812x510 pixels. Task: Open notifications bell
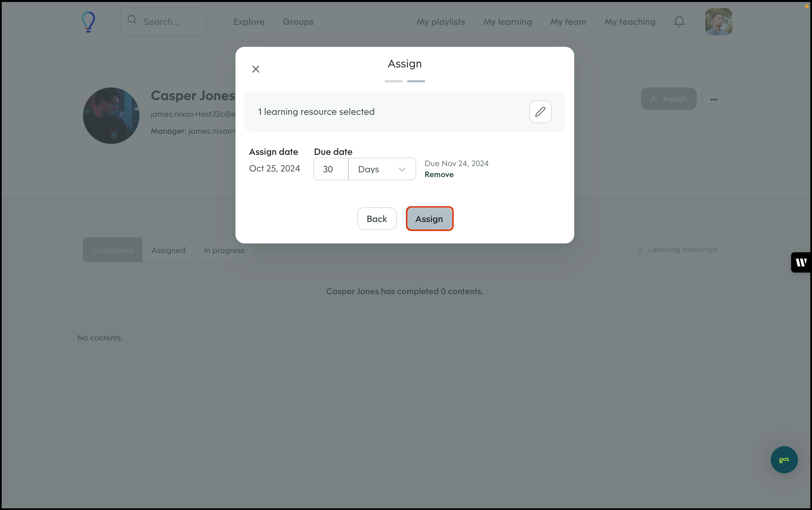click(679, 21)
